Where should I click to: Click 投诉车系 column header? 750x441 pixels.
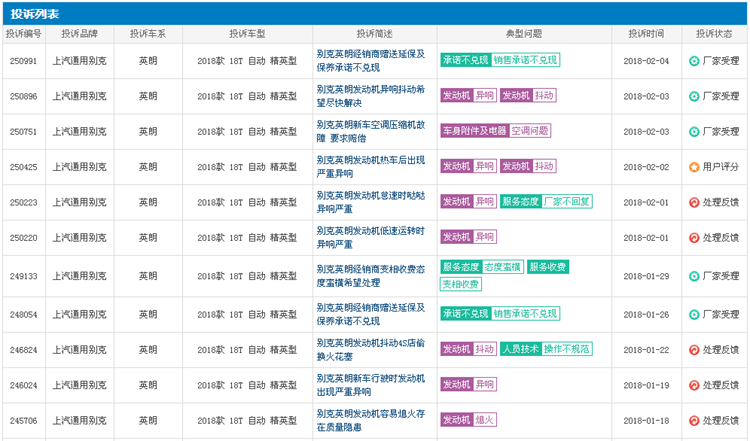[148, 34]
